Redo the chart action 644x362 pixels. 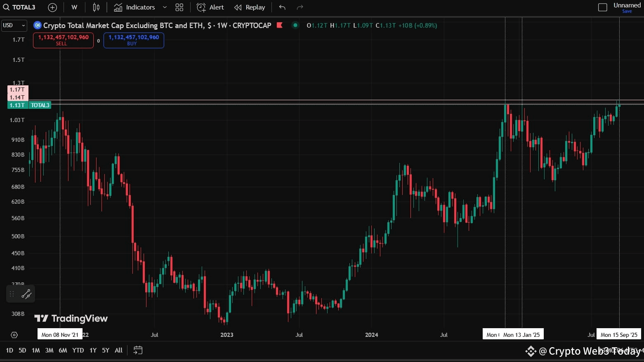coord(300,7)
